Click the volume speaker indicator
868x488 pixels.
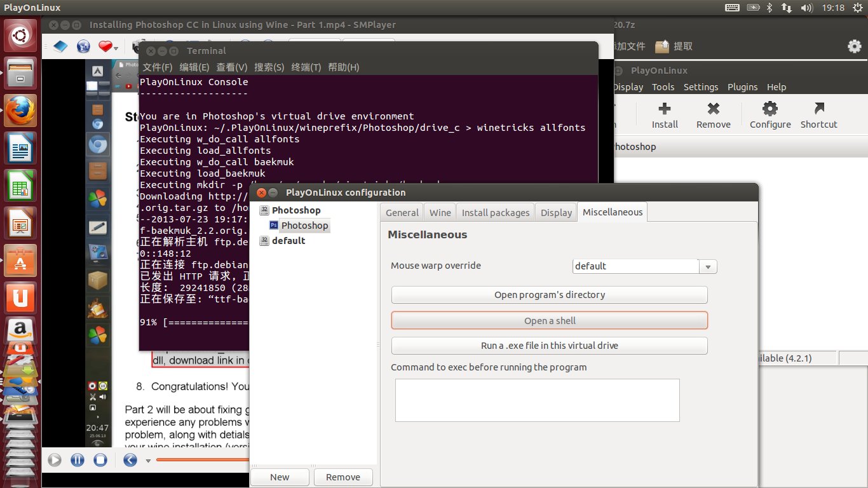click(x=807, y=8)
